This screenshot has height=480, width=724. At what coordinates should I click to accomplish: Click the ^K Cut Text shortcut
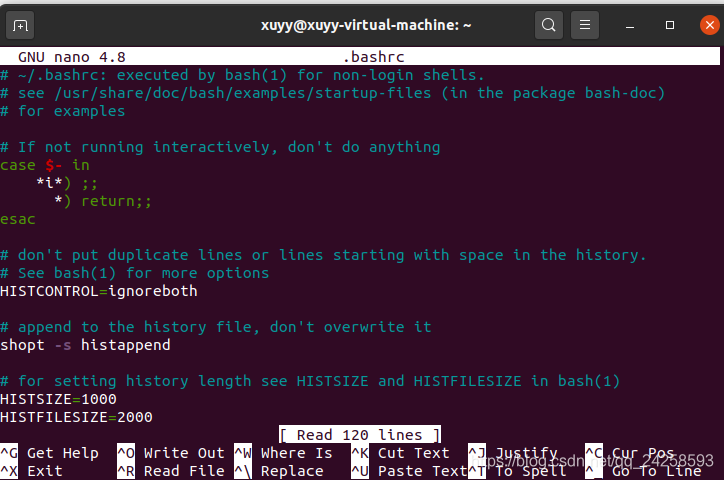click(400, 453)
